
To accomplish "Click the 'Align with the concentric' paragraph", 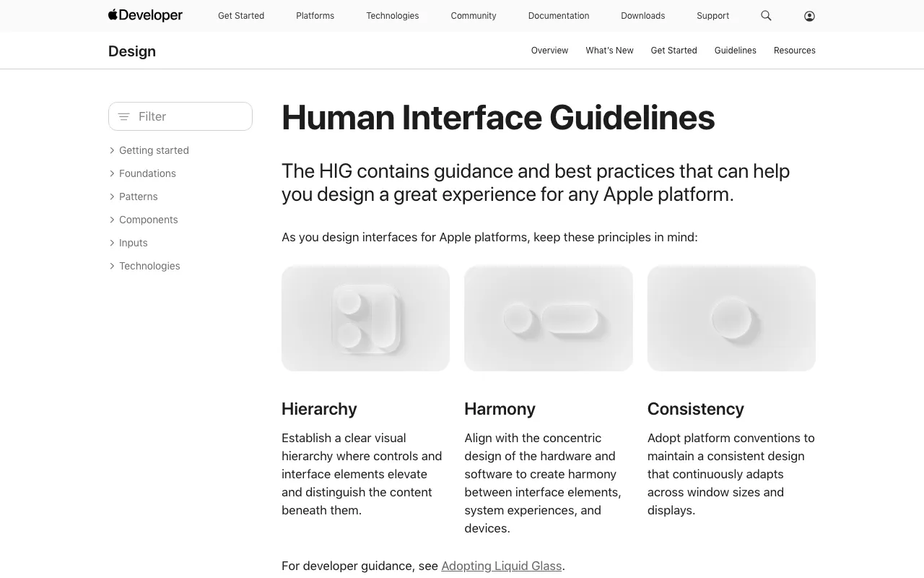I will (543, 483).
